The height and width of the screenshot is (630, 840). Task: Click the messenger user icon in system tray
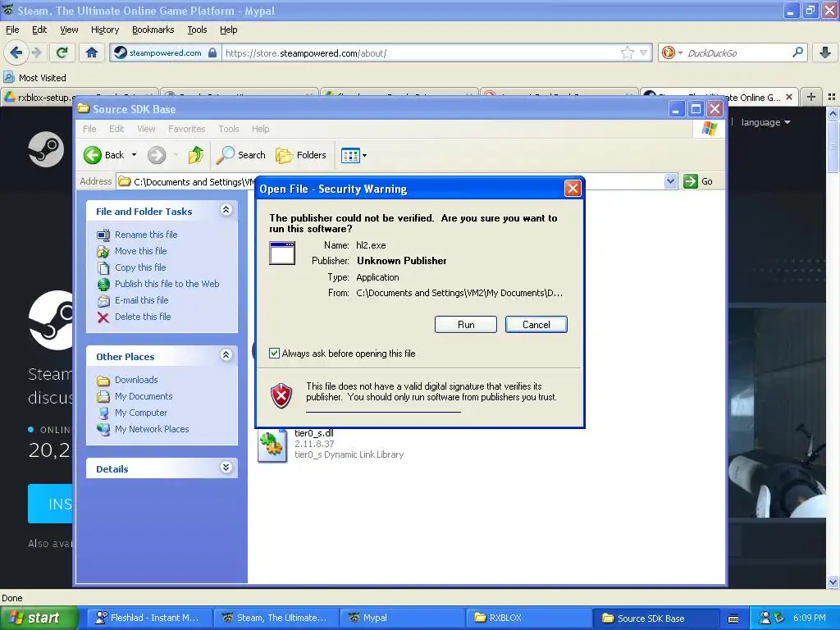pyautogui.click(x=765, y=619)
